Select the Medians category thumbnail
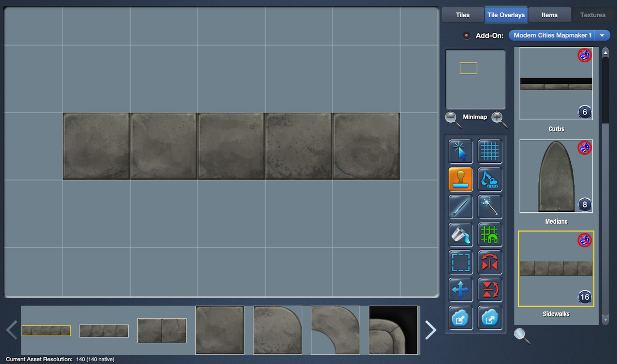 pyautogui.click(x=556, y=176)
